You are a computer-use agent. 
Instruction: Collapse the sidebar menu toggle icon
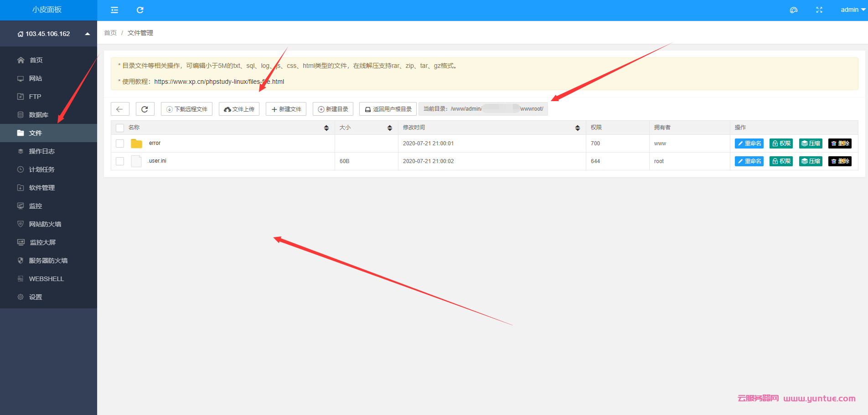point(114,10)
